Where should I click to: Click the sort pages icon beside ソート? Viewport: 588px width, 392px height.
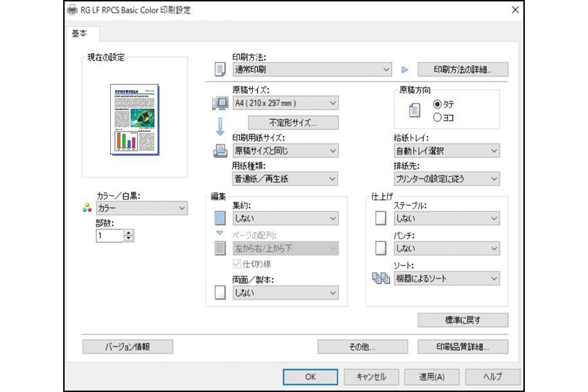(381, 278)
